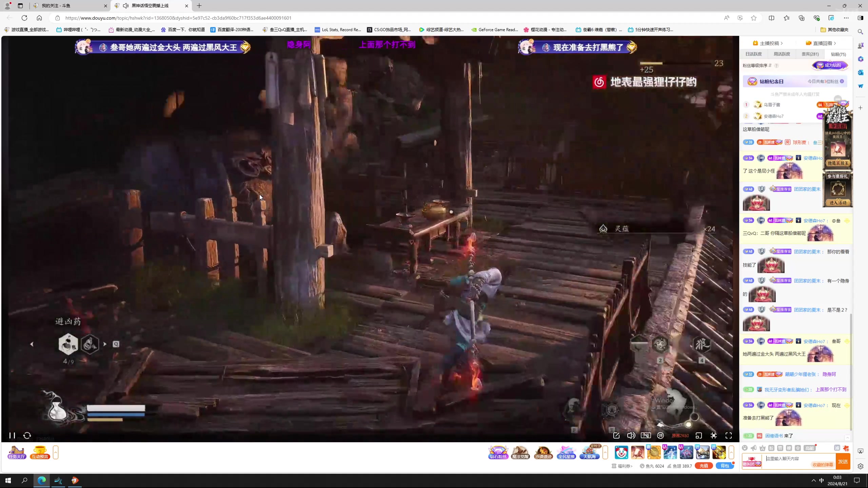The height and width of the screenshot is (488, 868).
Task: Toggle 粉丝等级排序 sort order
Action: [x=757, y=65]
